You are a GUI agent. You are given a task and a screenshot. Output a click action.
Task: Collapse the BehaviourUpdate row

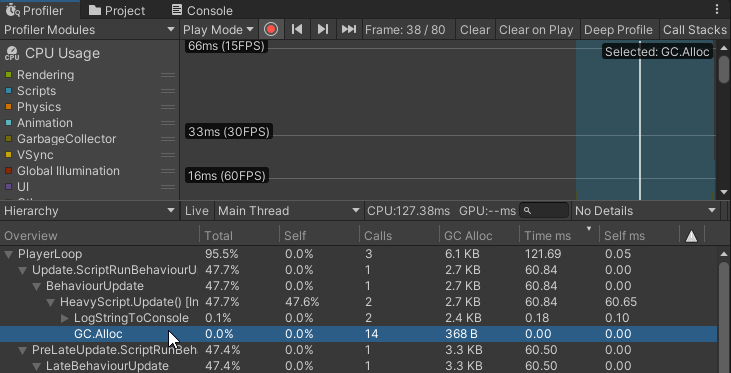pyautogui.click(x=36, y=286)
